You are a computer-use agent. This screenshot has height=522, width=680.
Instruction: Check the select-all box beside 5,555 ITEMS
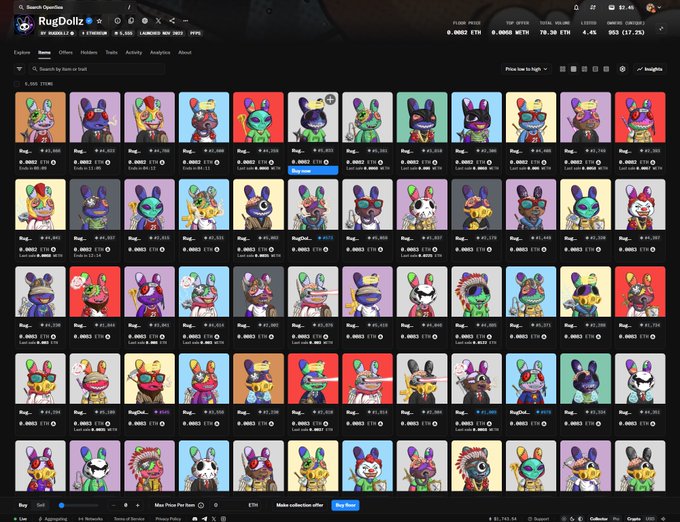point(17,84)
